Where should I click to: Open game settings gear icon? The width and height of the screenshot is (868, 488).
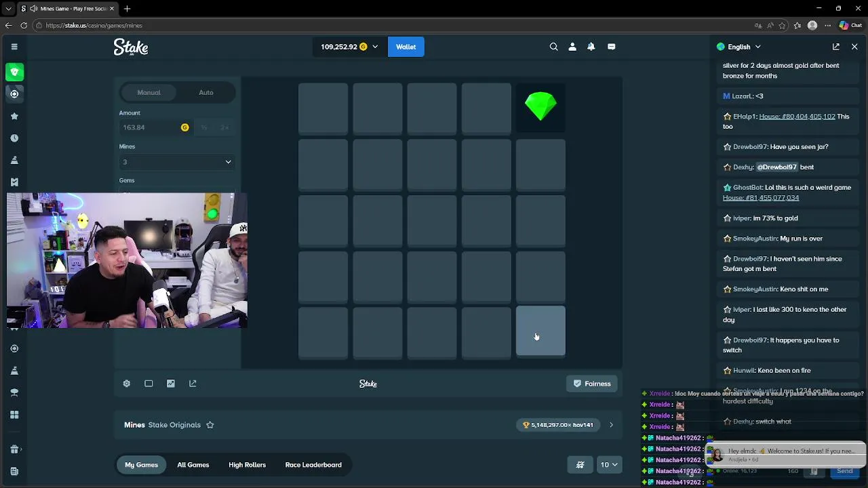(126, 384)
